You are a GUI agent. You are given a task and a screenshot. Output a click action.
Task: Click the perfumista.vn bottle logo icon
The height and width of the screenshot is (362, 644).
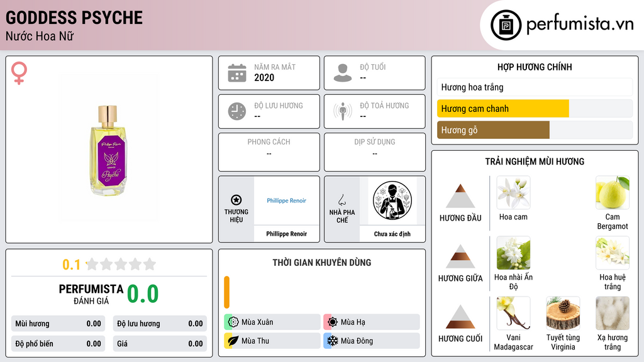tap(506, 25)
